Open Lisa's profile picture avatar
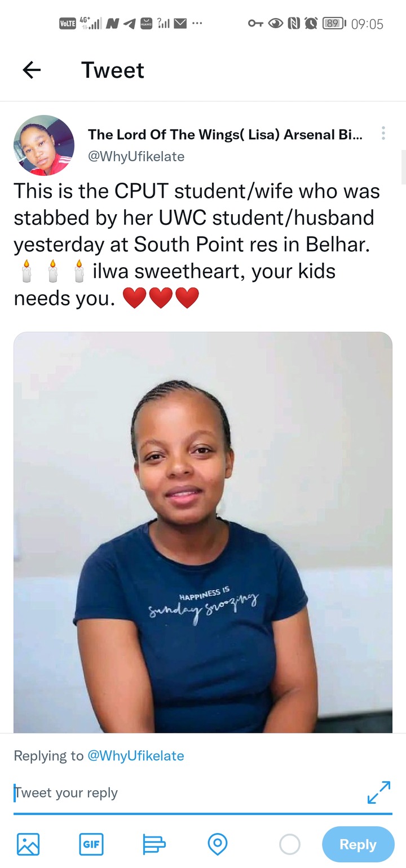The width and height of the screenshot is (406, 868). [44, 145]
